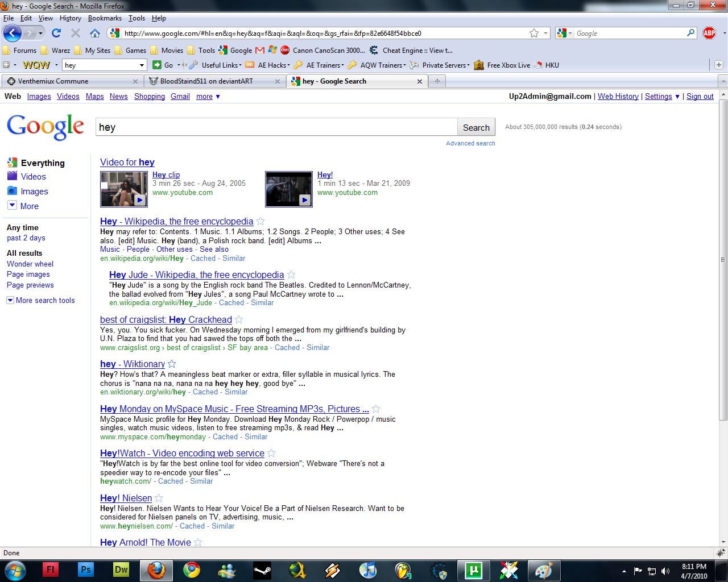Image resolution: width=728 pixels, height=582 pixels.
Task: Star the Hey!Watch video encoding result
Action: [271, 453]
